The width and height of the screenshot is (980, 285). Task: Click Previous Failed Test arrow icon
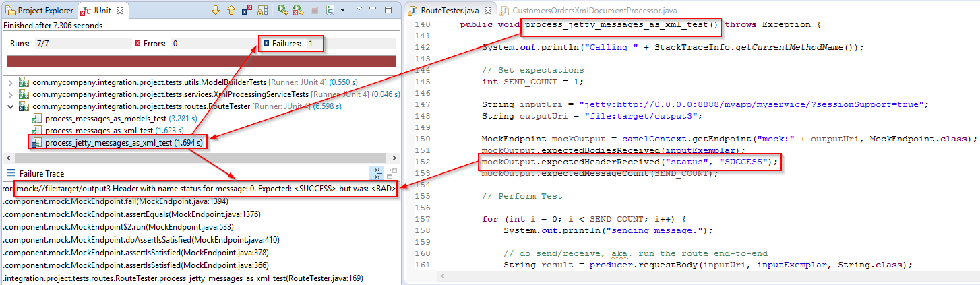pyautogui.click(x=231, y=10)
